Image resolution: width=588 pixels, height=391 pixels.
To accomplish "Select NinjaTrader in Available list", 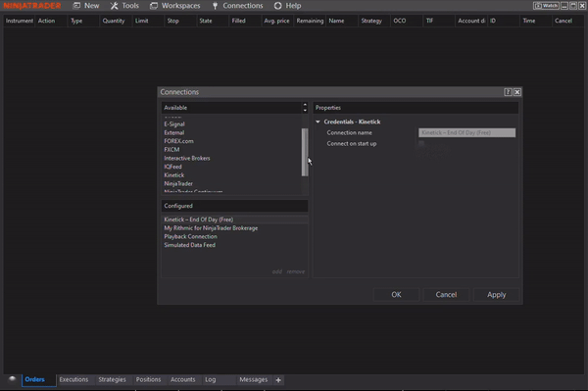I will [x=178, y=183].
